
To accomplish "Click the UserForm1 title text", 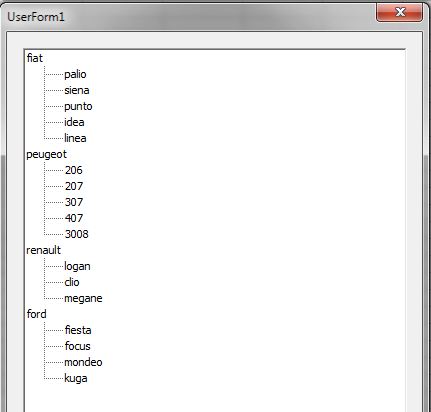I will pyautogui.click(x=36, y=17).
